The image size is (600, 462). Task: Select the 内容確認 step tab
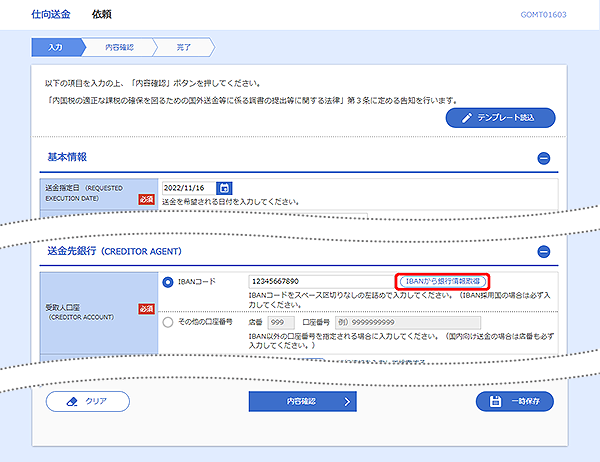[x=119, y=47]
